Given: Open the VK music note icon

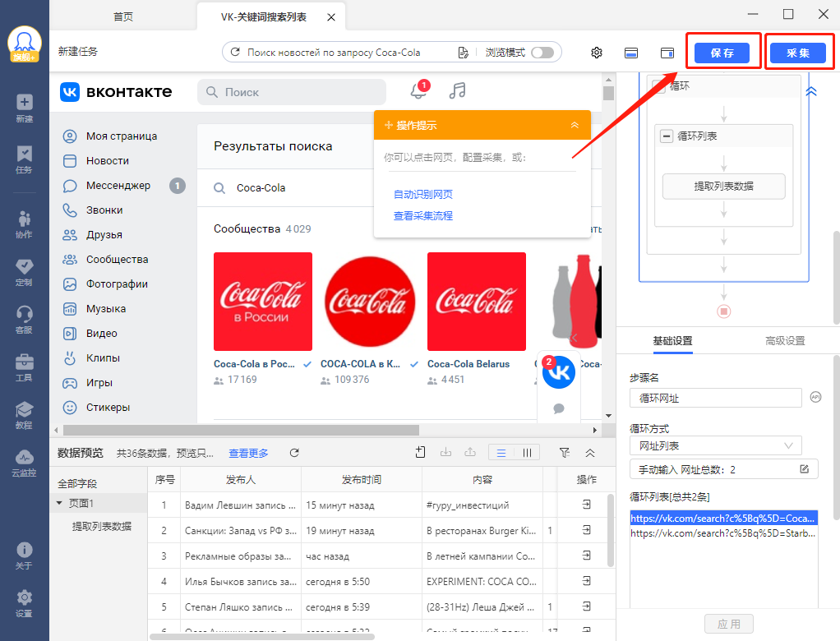Looking at the screenshot, I should pyautogui.click(x=457, y=90).
